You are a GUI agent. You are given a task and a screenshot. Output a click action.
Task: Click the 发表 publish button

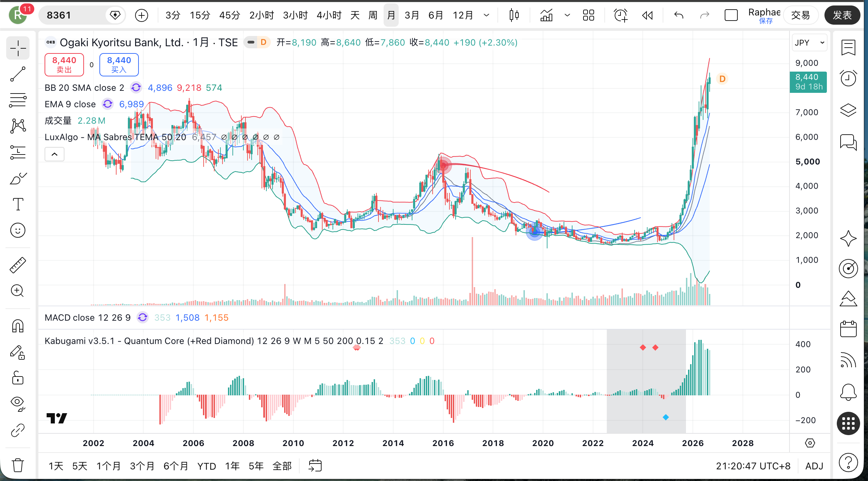[842, 15]
